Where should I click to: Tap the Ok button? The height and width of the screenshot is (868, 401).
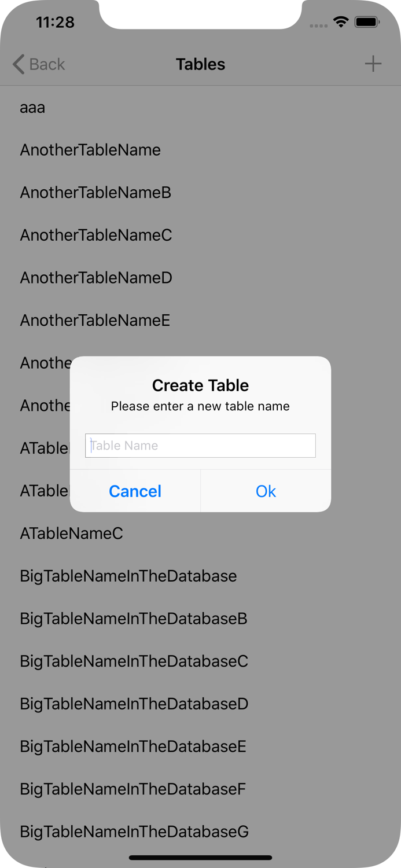coord(266,491)
